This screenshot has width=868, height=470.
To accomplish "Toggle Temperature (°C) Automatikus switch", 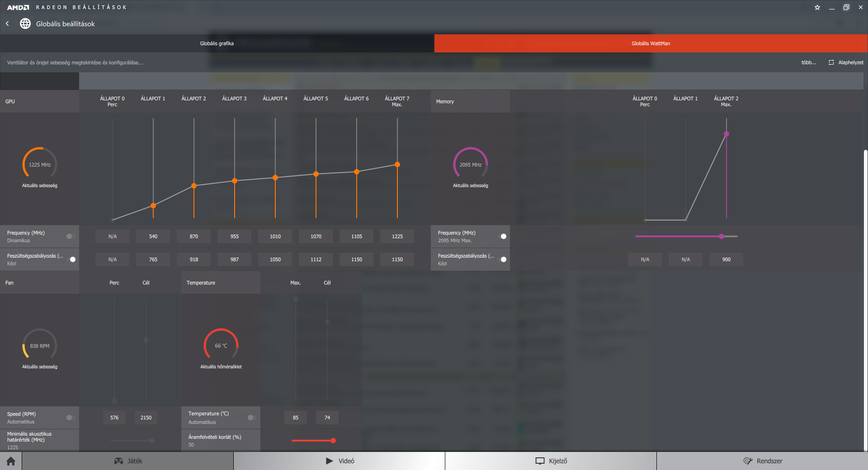I will tap(252, 418).
